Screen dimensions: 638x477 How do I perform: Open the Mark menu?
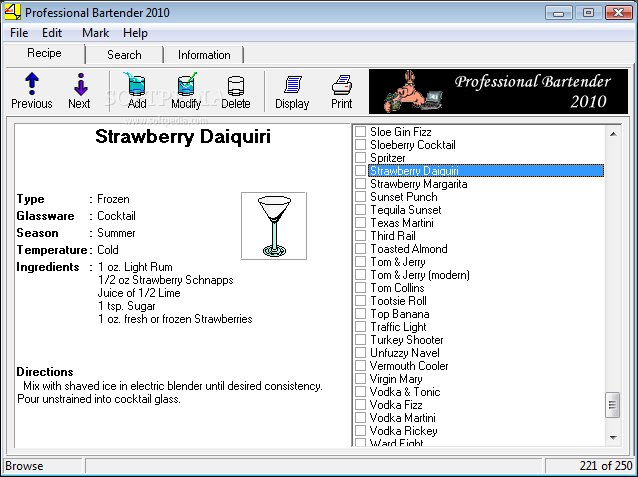coord(96,33)
